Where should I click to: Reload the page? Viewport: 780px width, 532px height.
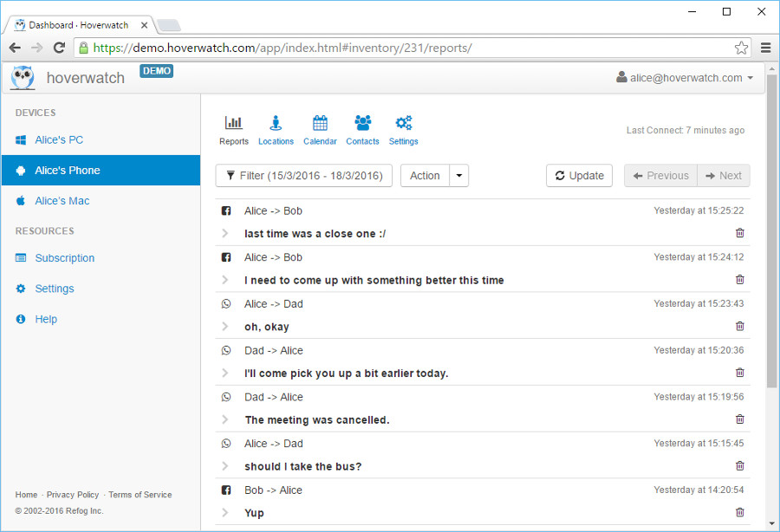coord(59,48)
